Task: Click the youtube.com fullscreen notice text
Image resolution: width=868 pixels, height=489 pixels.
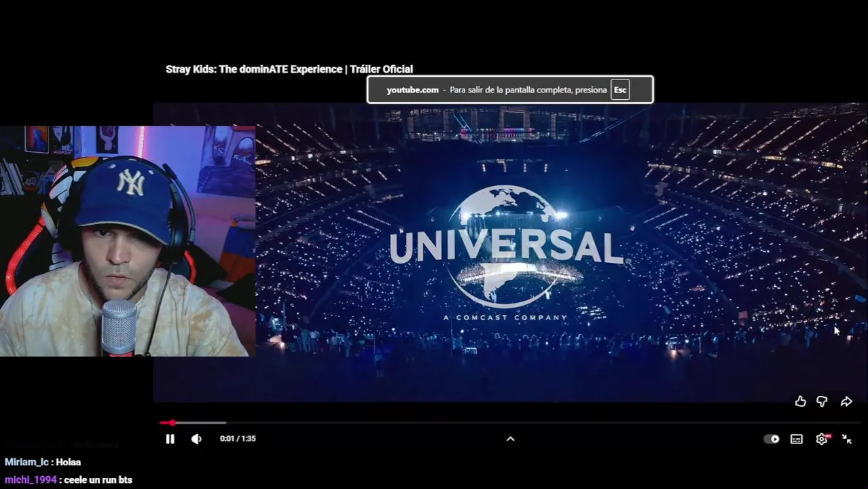Action: [x=497, y=90]
